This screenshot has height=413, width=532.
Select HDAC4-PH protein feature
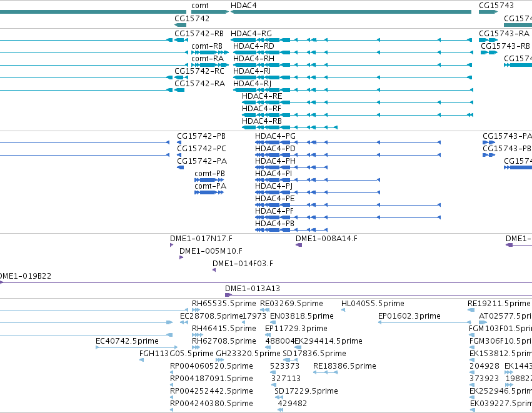[291, 167]
